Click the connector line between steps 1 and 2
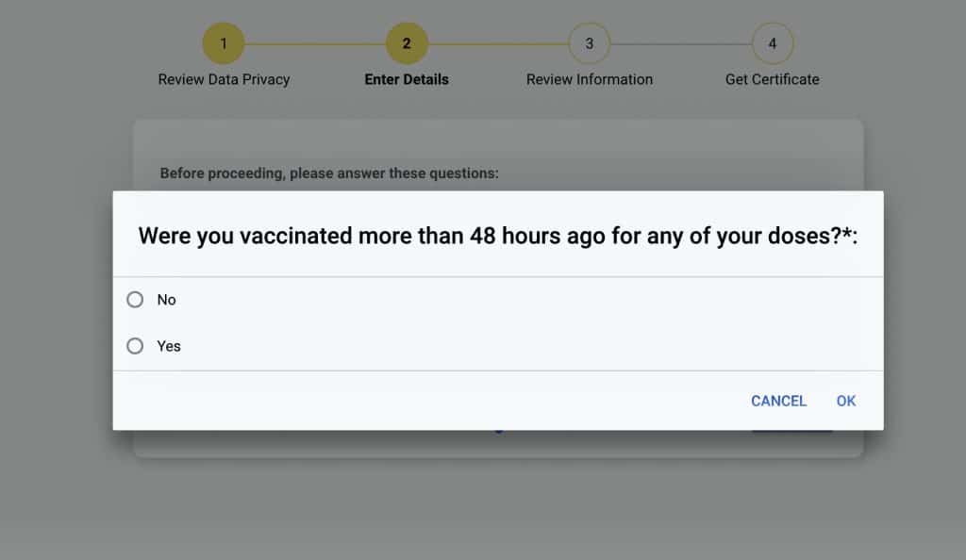Image resolution: width=966 pixels, height=560 pixels. pos(315,43)
